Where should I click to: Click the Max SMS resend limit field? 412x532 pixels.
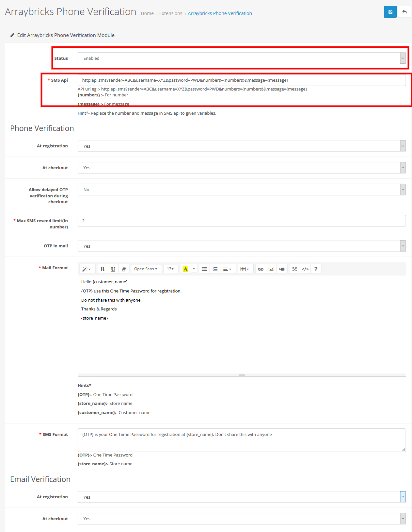[x=242, y=221]
